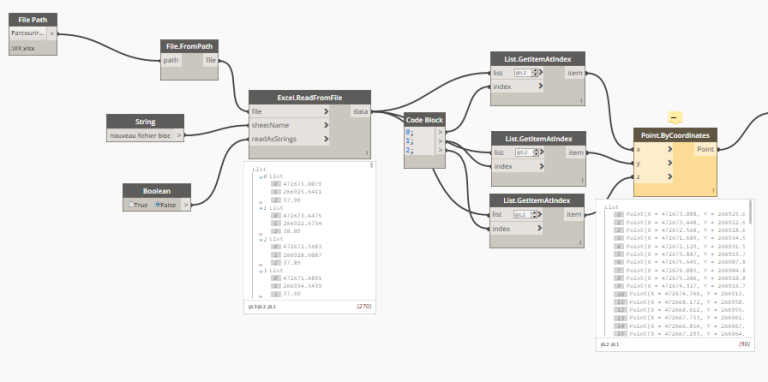Image resolution: width=768 pixels, height=382 pixels.
Task: Select the Excel.ReadFromFile node header
Action: 310,97
